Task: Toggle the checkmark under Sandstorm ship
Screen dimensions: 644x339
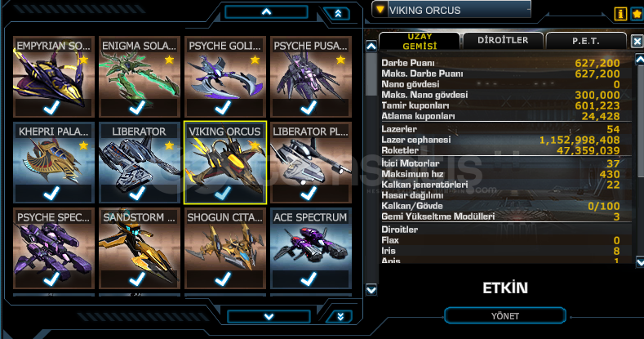Action: [137, 279]
